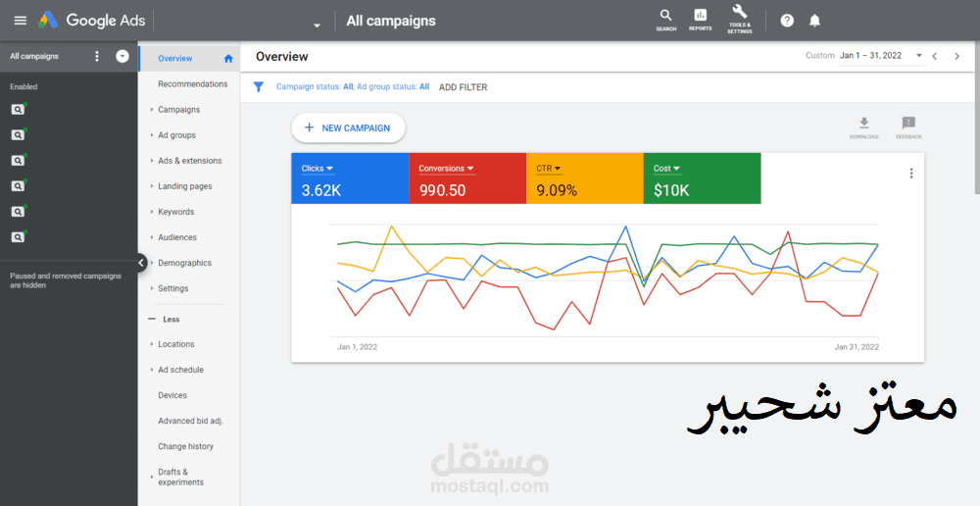The image size is (980, 506).
Task: Download the overview chart
Action: 863,127
